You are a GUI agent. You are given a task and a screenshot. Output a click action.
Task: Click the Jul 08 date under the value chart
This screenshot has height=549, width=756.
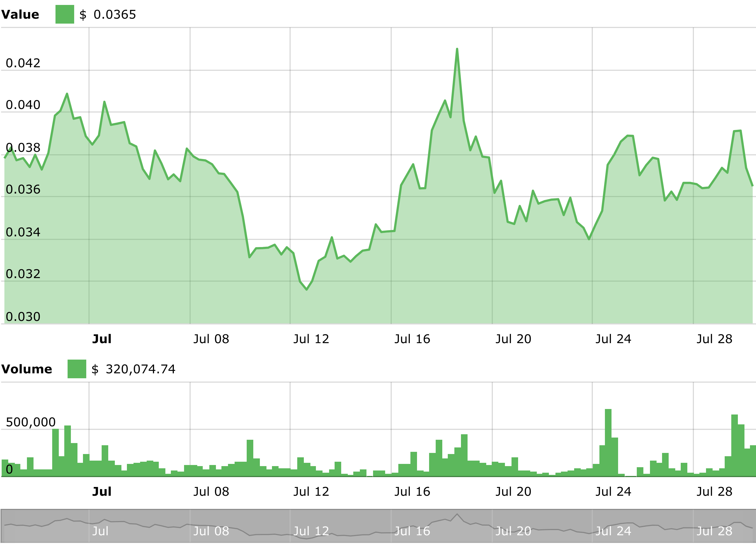click(211, 339)
